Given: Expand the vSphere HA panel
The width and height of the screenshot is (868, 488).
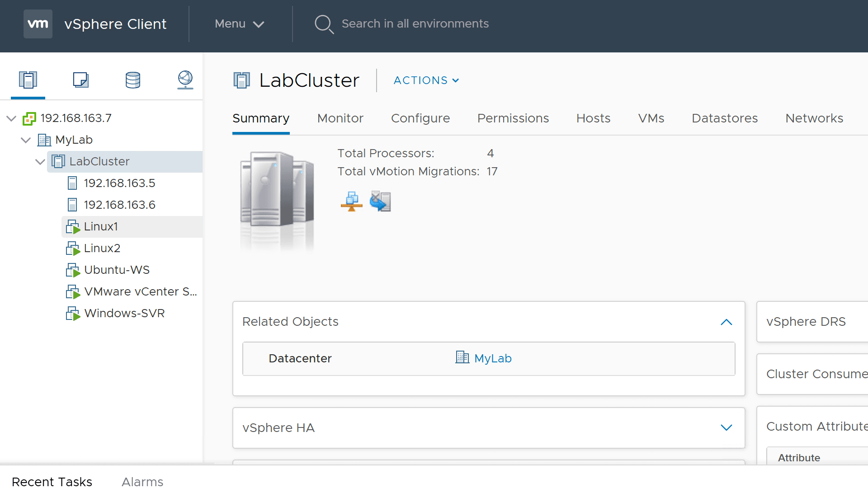Looking at the screenshot, I should (726, 427).
